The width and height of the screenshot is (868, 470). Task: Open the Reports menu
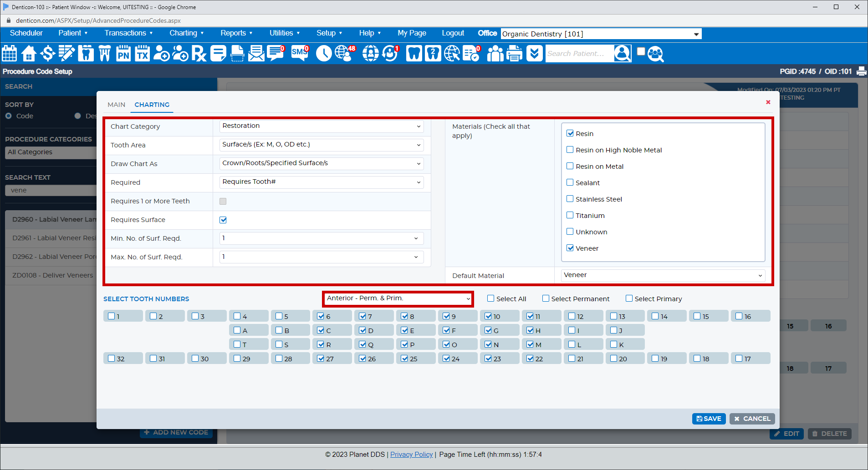click(234, 33)
